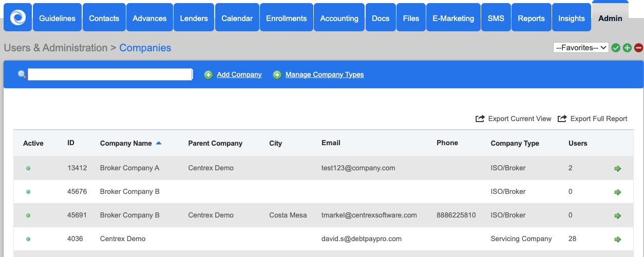
Task: Click the Manage Company Types link
Action: click(325, 75)
